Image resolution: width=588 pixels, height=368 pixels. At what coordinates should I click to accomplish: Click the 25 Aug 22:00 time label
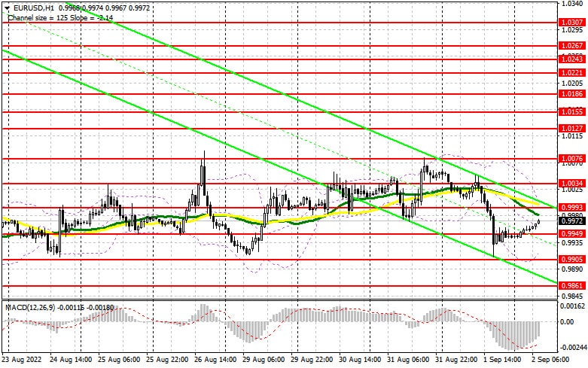[168, 360]
